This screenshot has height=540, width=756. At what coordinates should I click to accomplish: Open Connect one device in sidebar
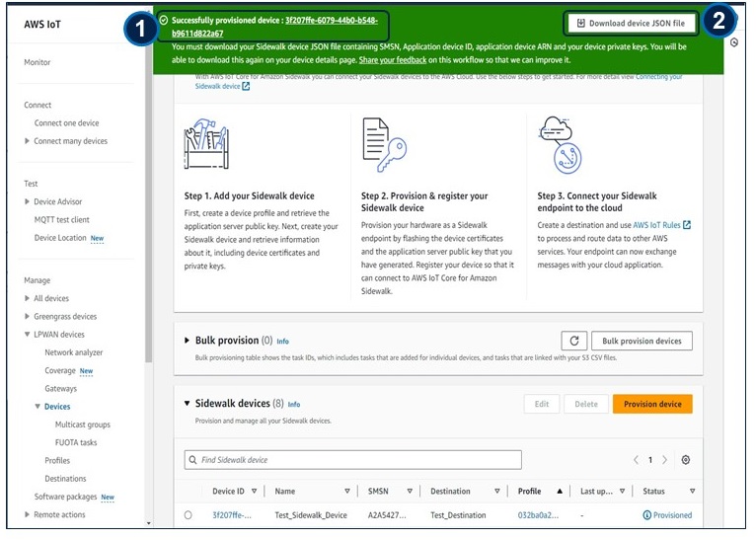[x=66, y=123]
